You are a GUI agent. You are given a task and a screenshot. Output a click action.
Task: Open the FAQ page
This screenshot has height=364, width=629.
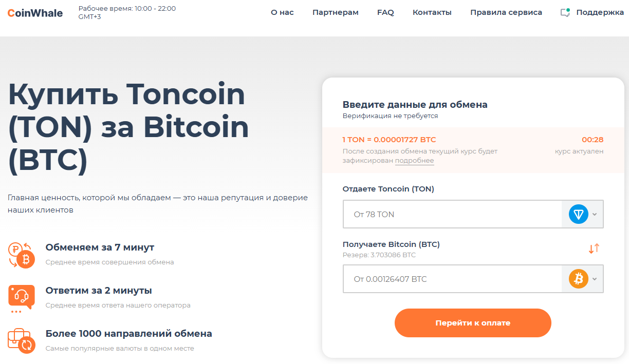[x=385, y=12]
